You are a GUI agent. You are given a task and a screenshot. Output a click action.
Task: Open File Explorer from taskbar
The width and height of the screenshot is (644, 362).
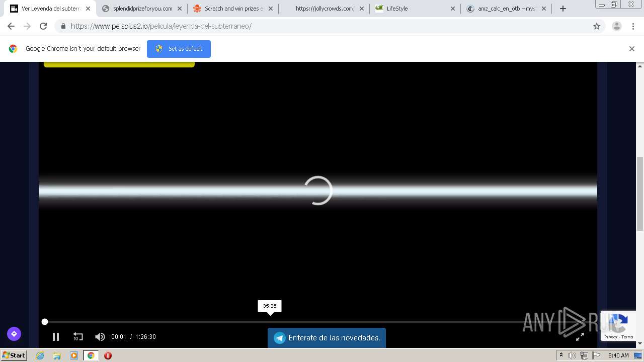pyautogui.click(x=57, y=355)
